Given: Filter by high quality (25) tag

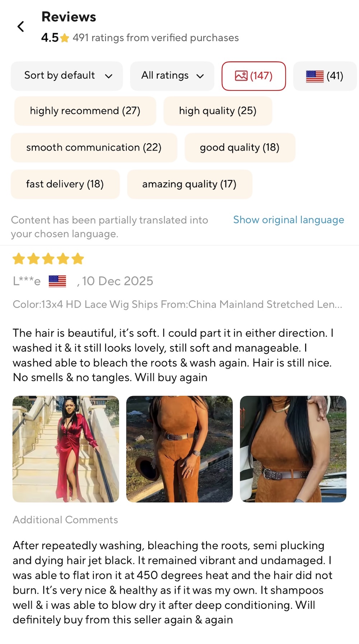Looking at the screenshot, I should tap(218, 111).
